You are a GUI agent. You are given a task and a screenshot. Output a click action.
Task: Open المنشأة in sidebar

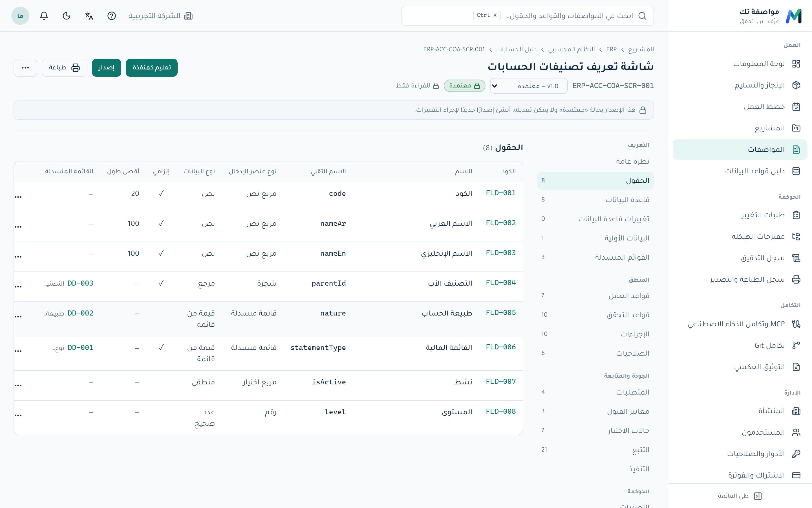click(x=740, y=411)
